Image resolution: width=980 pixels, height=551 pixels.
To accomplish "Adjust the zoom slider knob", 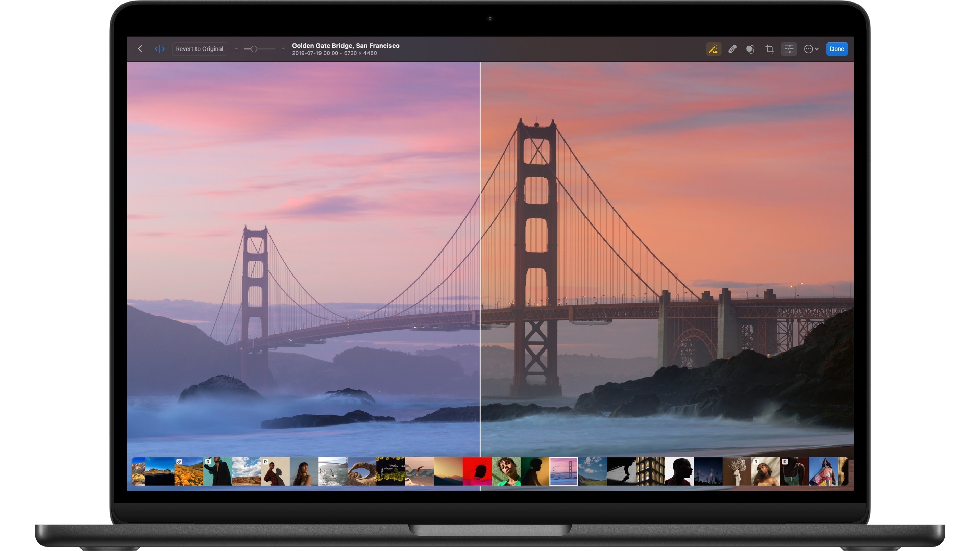I will [254, 49].
